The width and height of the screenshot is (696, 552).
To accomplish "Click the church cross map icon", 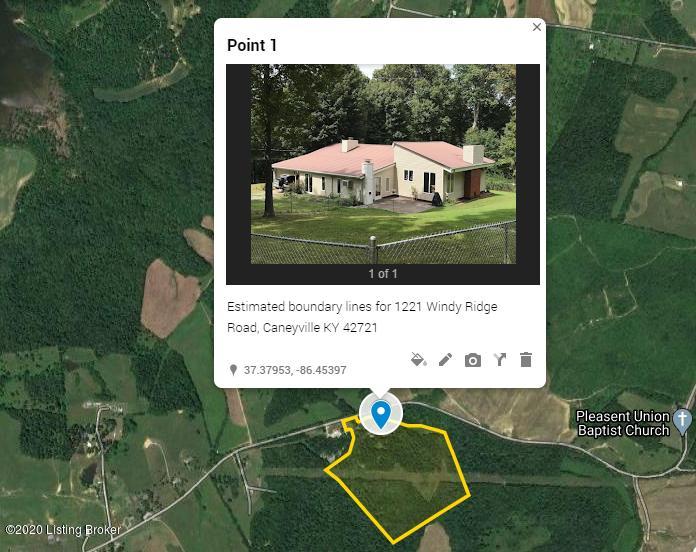I will pyautogui.click(x=682, y=421).
